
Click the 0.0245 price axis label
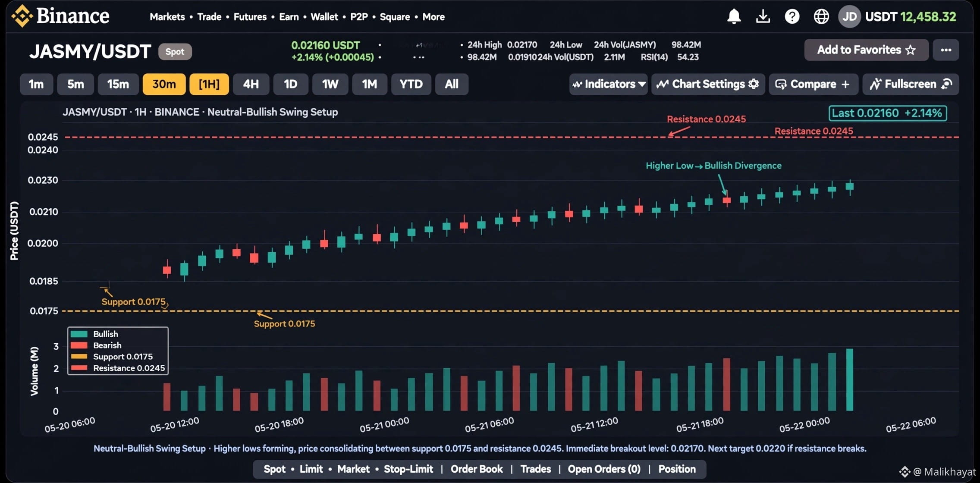click(43, 137)
